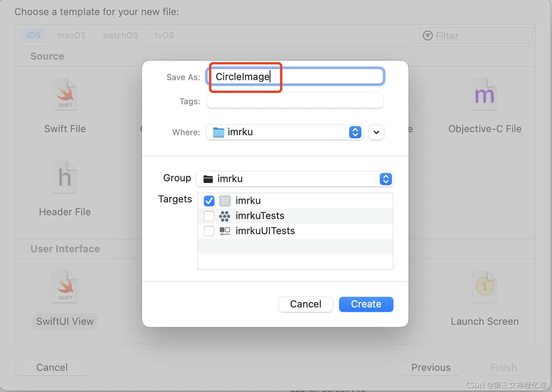Click the imrku app target icon
The width and height of the screenshot is (552, 392).
pyautogui.click(x=225, y=201)
